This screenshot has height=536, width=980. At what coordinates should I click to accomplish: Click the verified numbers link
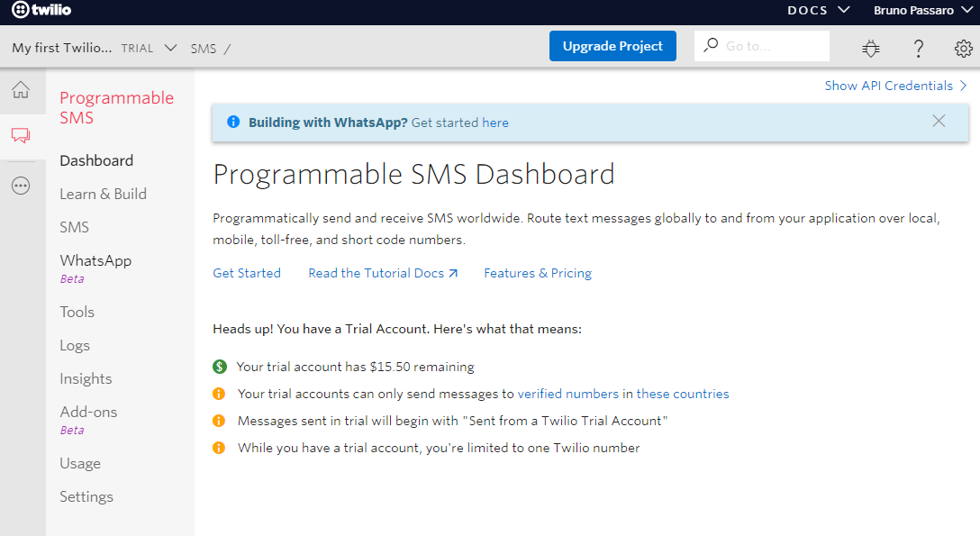coord(568,394)
